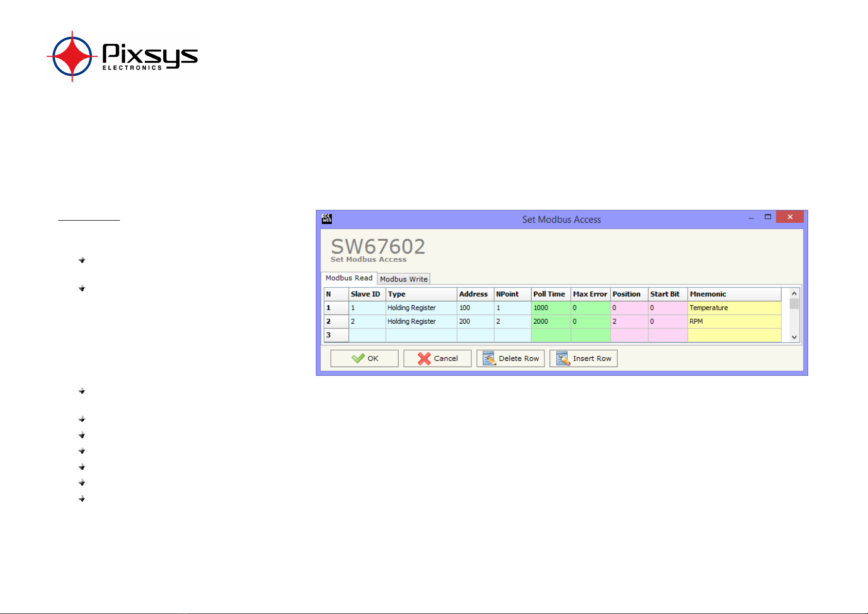
Task: Click the Type column header
Action: point(421,294)
